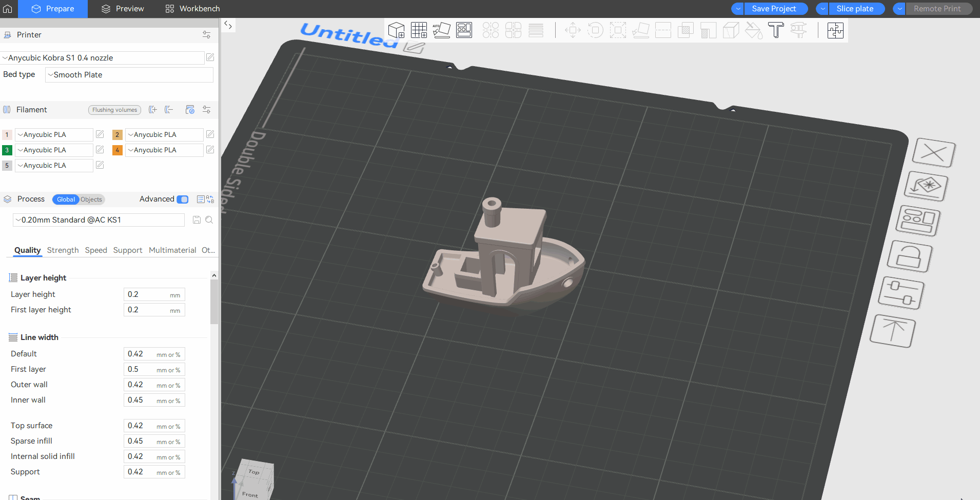
Task: Open the printer preset dropdown
Action: [x=103, y=58]
